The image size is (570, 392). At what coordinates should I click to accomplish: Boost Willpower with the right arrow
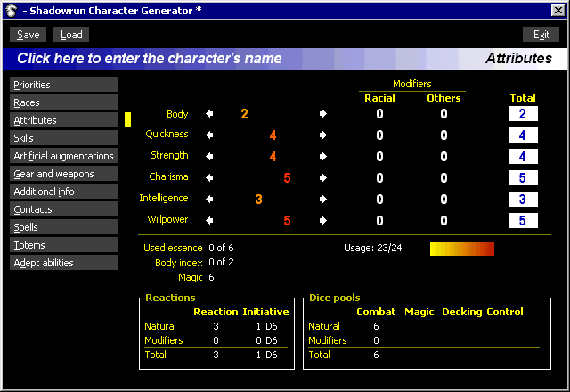[322, 220]
